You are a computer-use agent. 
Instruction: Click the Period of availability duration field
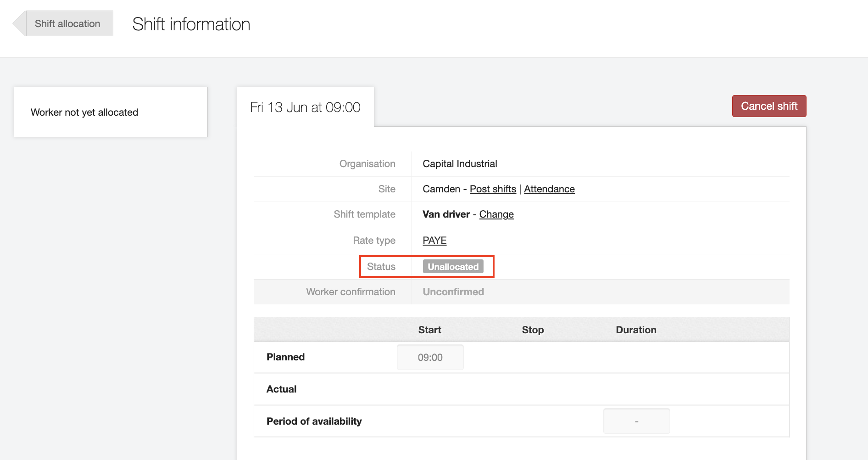[636, 421]
